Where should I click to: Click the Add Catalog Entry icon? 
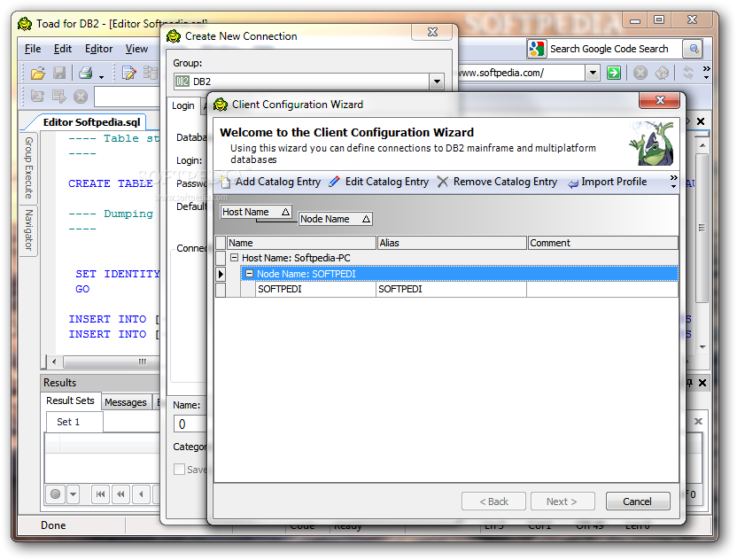(x=225, y=182)
